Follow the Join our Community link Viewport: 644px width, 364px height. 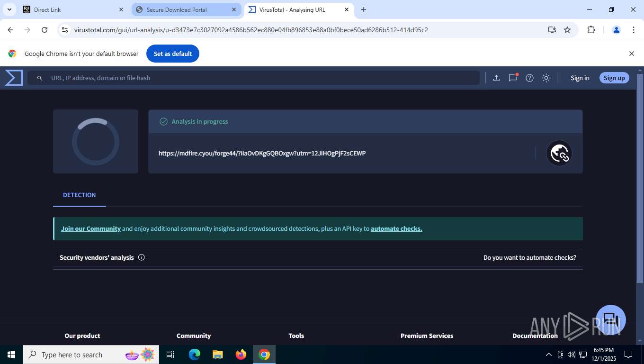(91, 228)
